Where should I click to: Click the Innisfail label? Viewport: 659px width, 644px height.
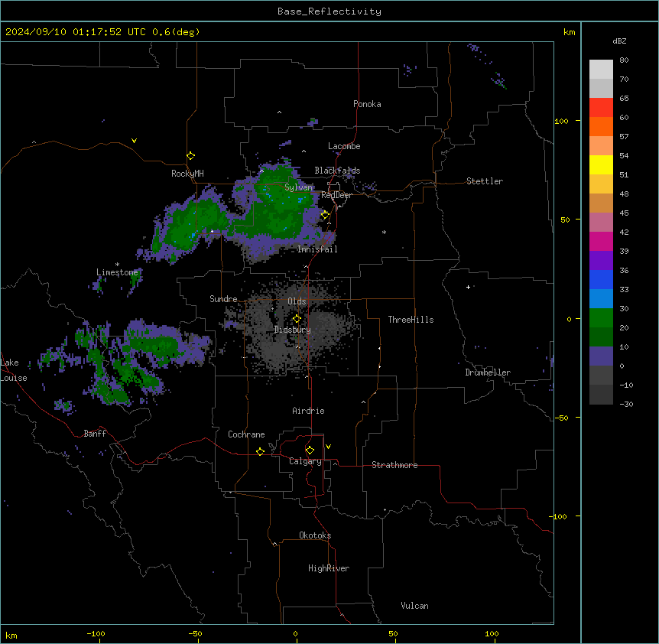click(317, 249)
